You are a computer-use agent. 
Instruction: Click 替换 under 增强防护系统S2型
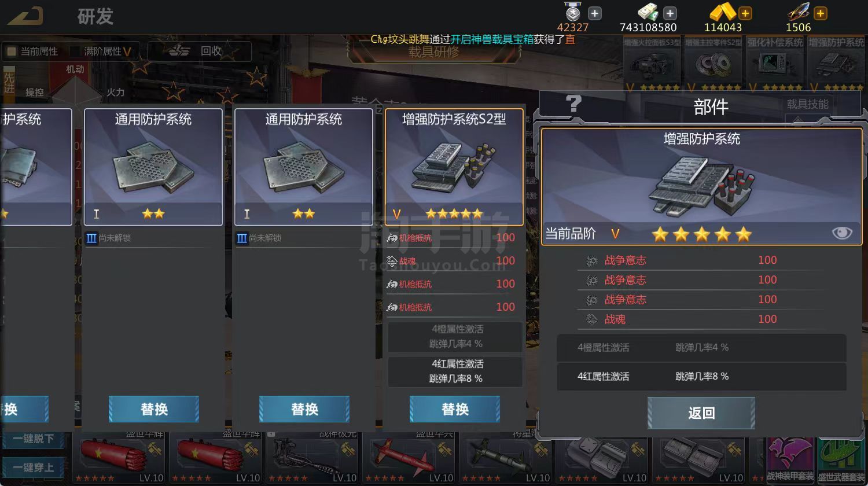coord(455,409)
